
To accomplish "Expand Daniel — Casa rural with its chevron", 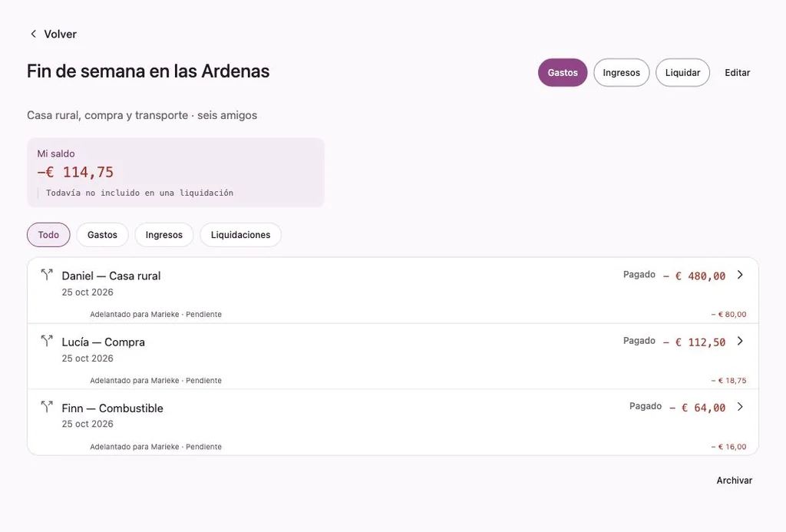I will [740, 275].
